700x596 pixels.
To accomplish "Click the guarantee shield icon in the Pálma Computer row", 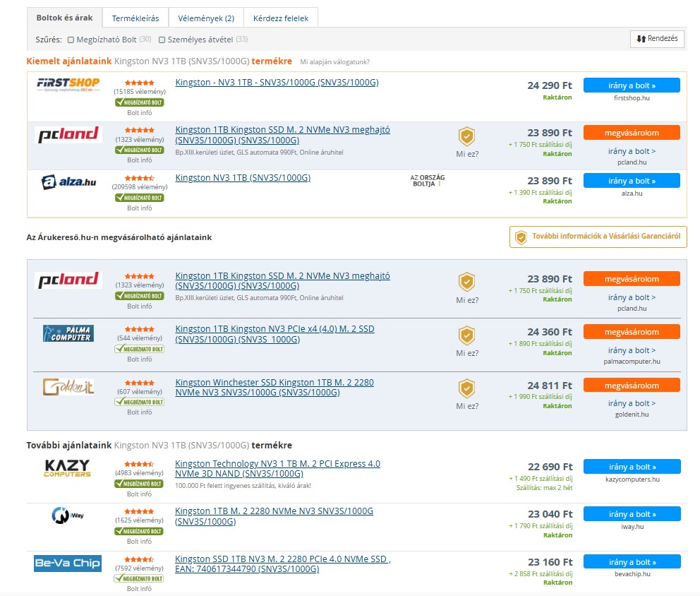I will tap(466, 335).
